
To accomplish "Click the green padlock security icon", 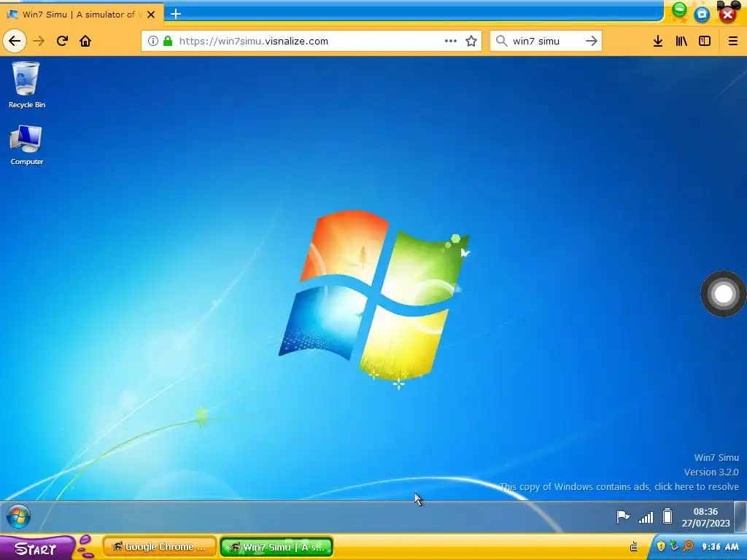I will click(x=168, y=41).
